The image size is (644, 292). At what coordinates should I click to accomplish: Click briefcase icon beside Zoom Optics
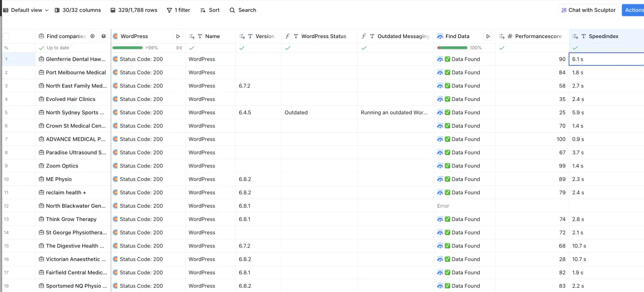[41, 166]
